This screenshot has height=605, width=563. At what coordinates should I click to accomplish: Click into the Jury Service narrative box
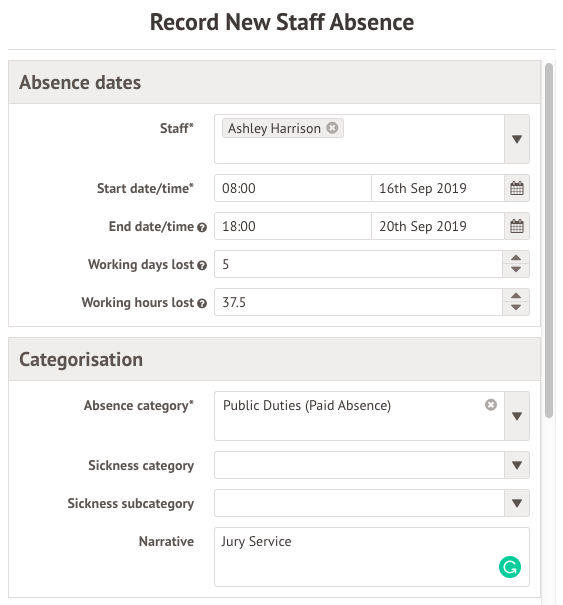pyautogui.click(x=372, y=557)
